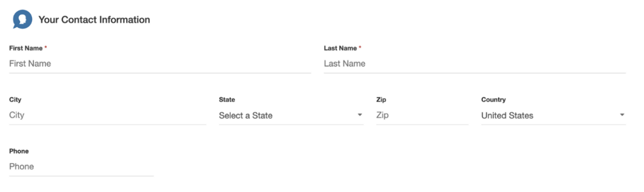Click the Zip code input field
This screenshot has height=192, width=644.
422,115
